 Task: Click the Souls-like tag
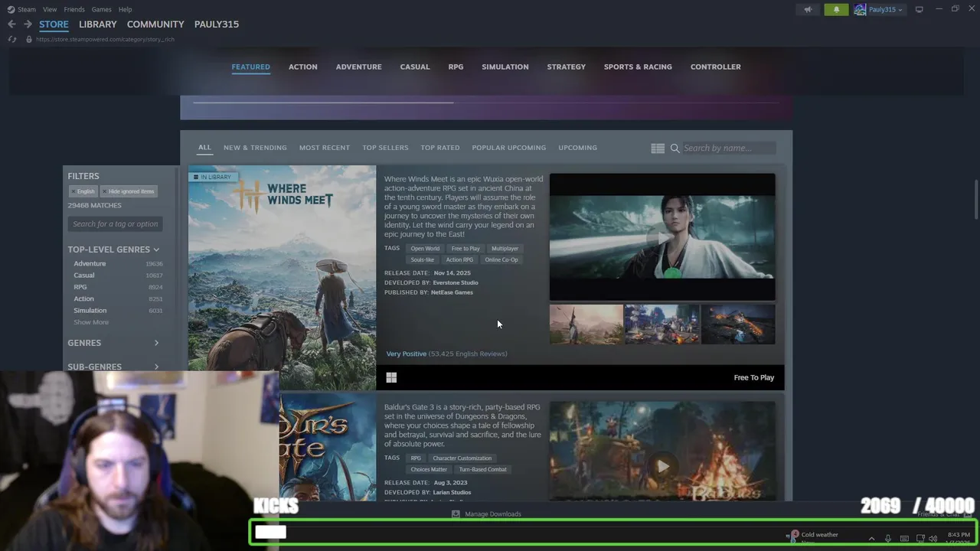point(423,260)
